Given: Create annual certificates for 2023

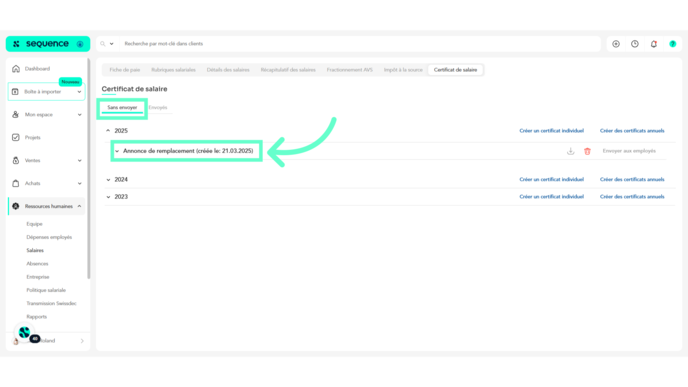Looking at the screenshot, I should tap(632, 197).
